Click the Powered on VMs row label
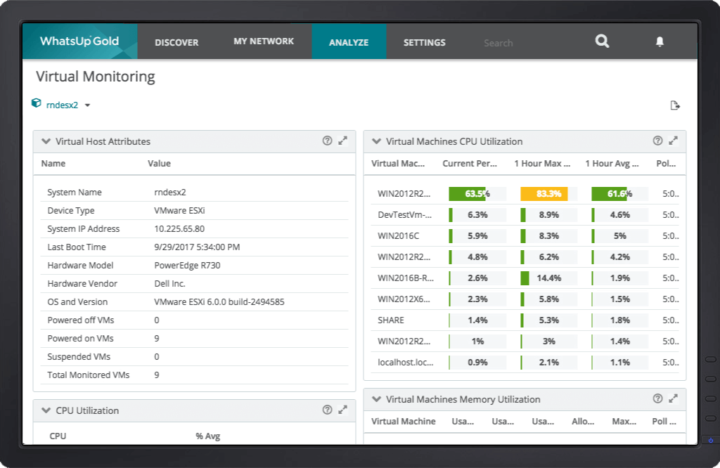 click(x=80, y=338)
